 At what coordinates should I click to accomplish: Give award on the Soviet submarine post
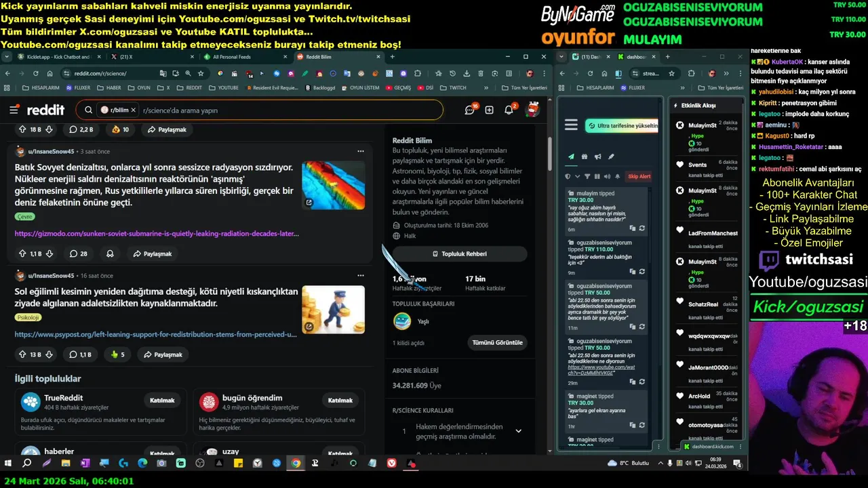[110, 253]
